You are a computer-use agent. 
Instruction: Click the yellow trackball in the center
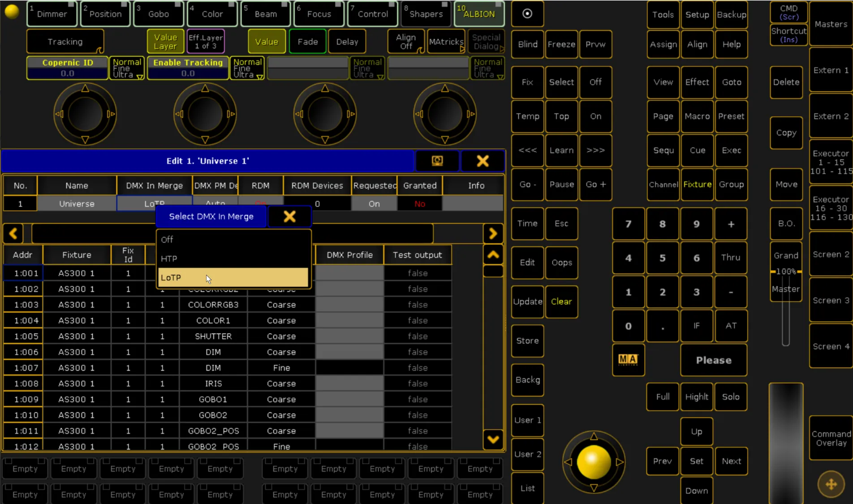click(594, 462)
